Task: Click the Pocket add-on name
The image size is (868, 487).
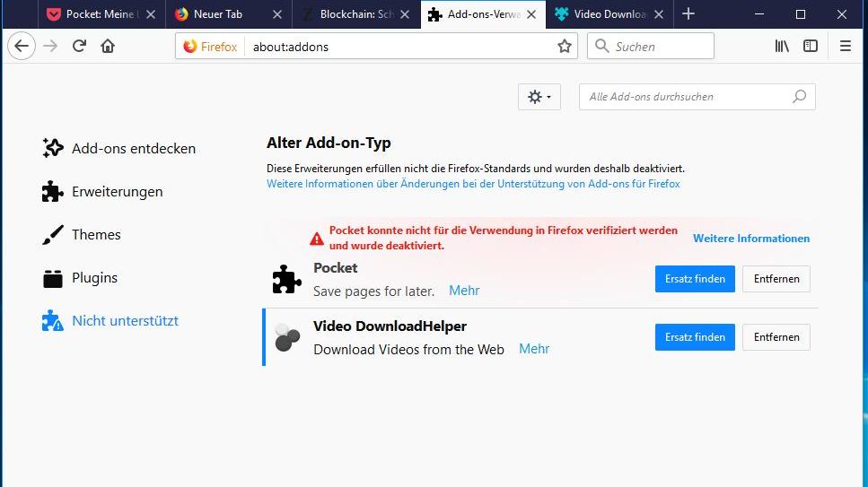Action: 336,268
